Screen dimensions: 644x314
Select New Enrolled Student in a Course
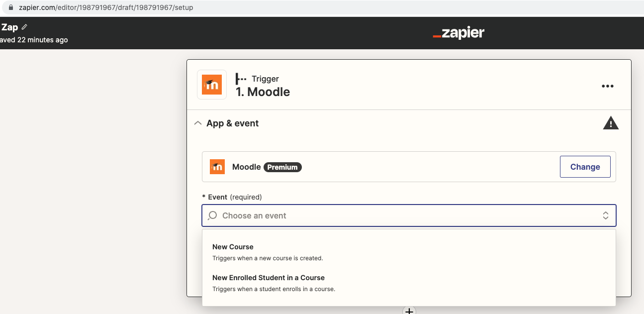point(268,278)
